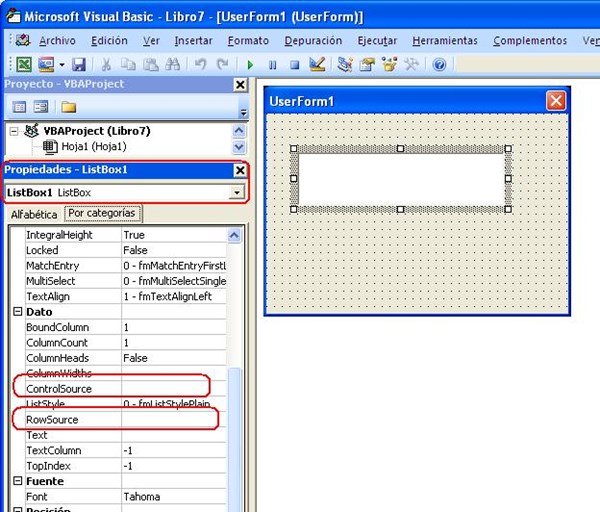Viewport: 600px width, 512px height.
Task: Click the Undo arrow icon
Action: point(200,64)
